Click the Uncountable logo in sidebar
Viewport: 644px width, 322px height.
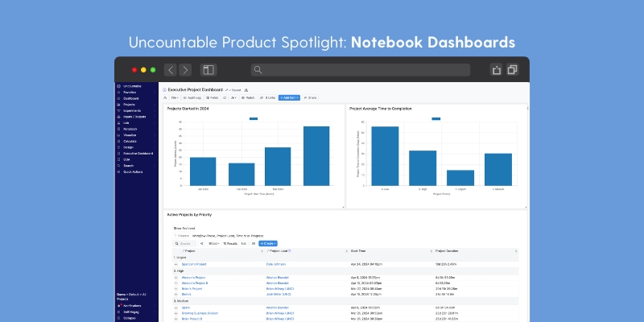coord(119,86)
